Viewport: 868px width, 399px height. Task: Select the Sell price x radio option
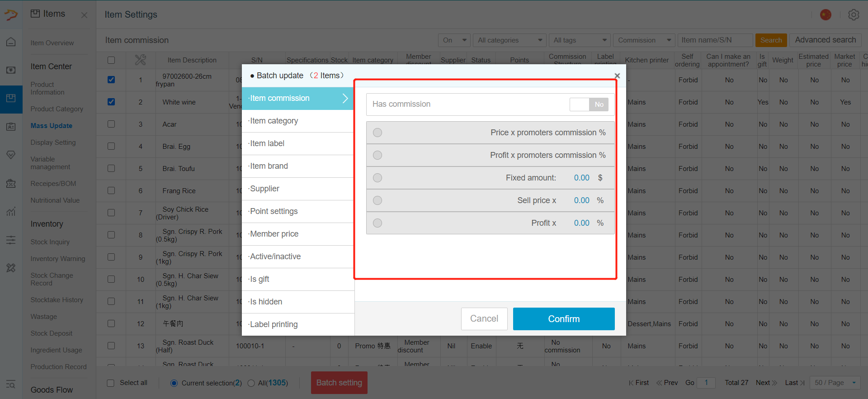click(x=377, y=200)
